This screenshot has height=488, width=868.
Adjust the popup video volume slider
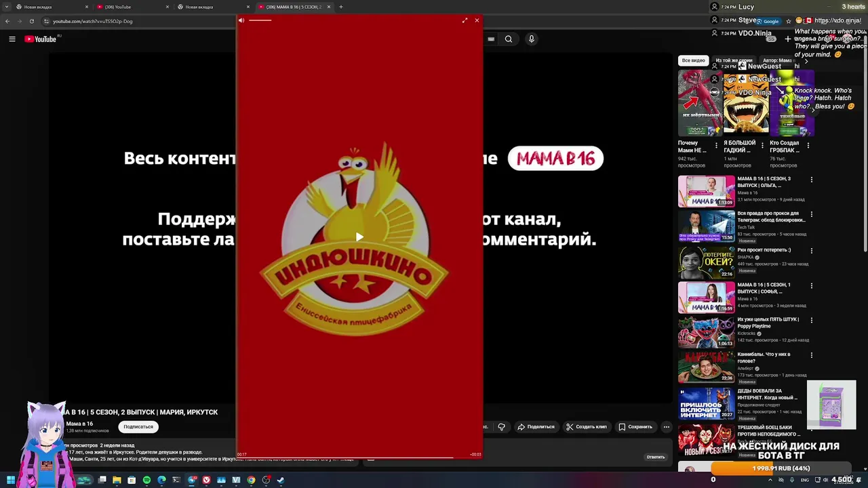pyautogui.click(x=260, y=20)
